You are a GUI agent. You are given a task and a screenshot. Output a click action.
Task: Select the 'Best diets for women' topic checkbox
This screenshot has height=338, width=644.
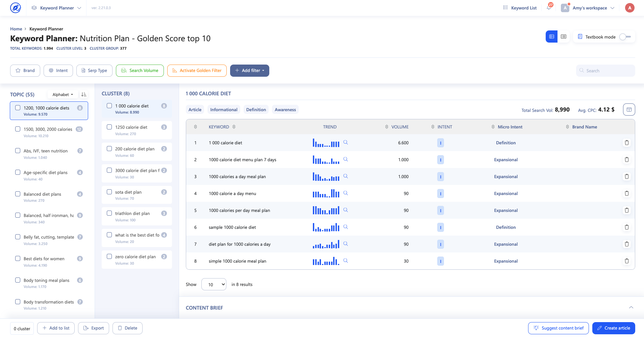[18, 259]
